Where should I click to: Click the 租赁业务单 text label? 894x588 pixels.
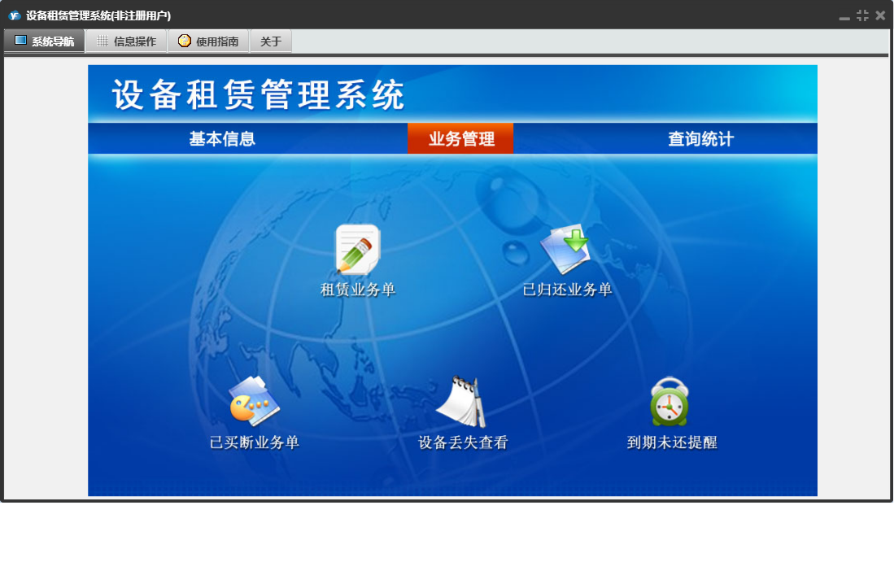click(358, 290)
